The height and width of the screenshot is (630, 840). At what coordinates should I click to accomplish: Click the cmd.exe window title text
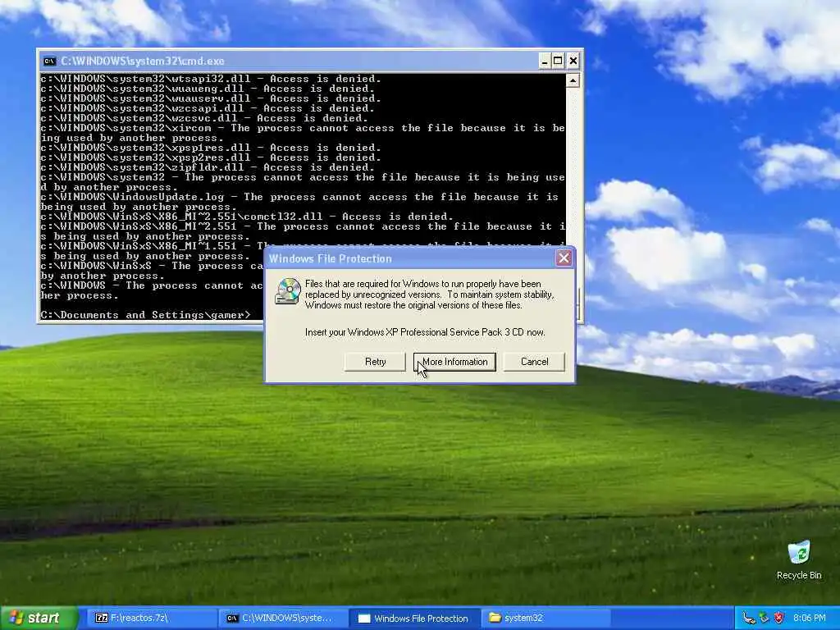pos(143,61)
